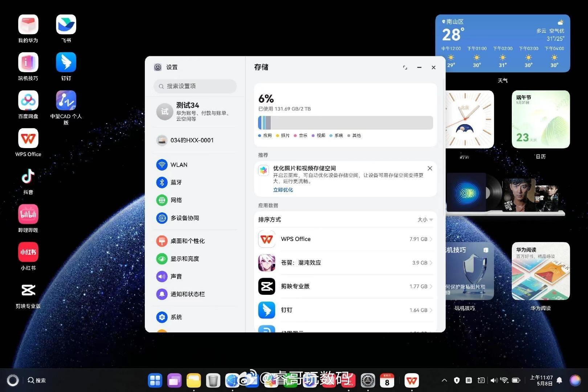The width and height of the screenshot is (588, 392).
Task: Open the 端午节 calendar widget
Action: tap(541, 119)
